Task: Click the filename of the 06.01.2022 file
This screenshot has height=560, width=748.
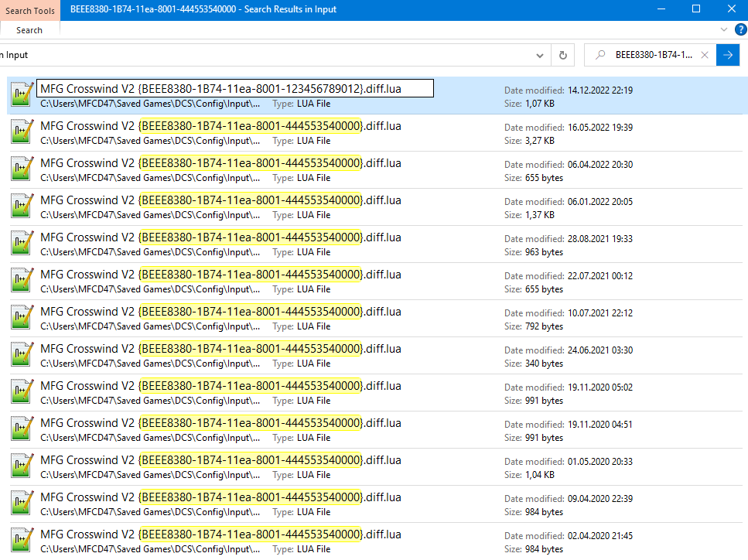Action: tap(221, 200)
